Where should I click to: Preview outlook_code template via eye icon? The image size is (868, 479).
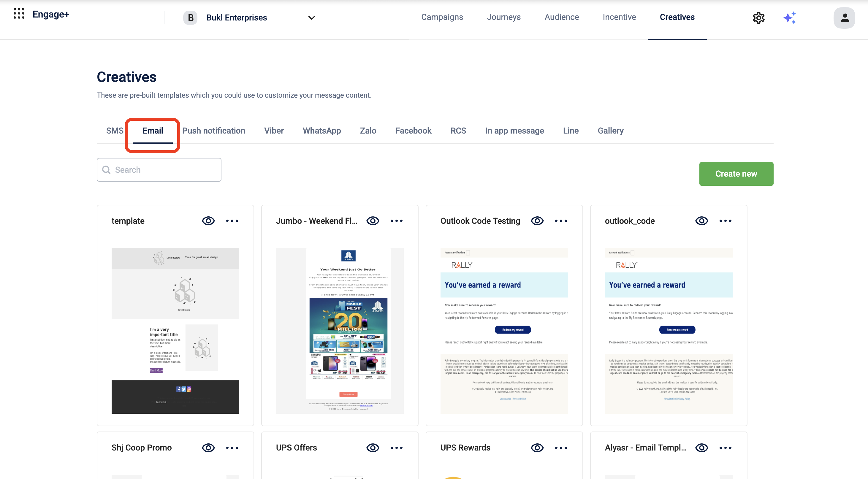[701, 221]
